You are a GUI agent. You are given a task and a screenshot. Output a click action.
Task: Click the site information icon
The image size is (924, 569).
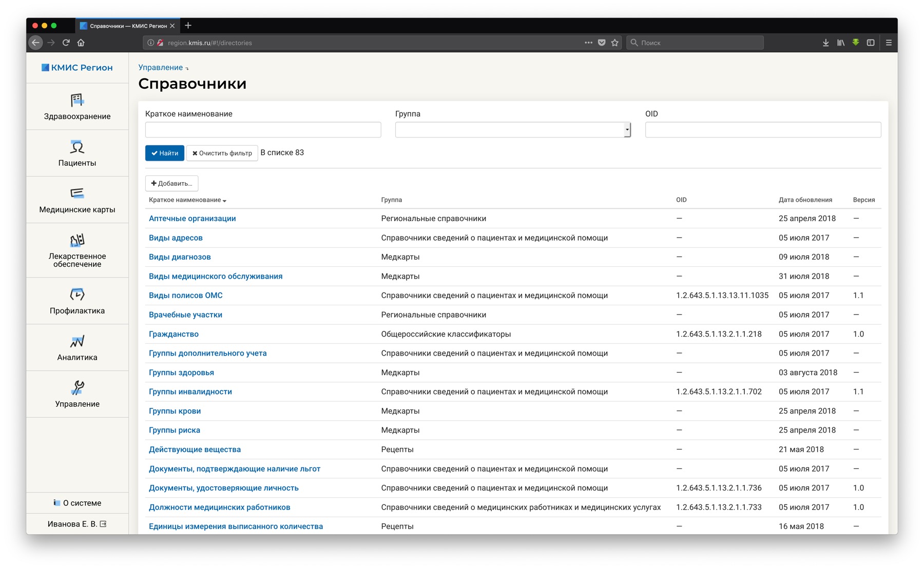click(x=150, y=43)
